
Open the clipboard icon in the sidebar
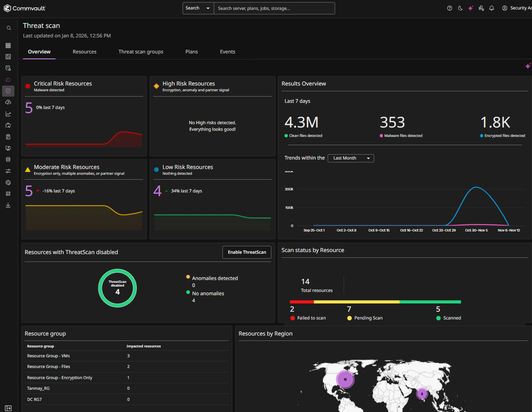8,137
